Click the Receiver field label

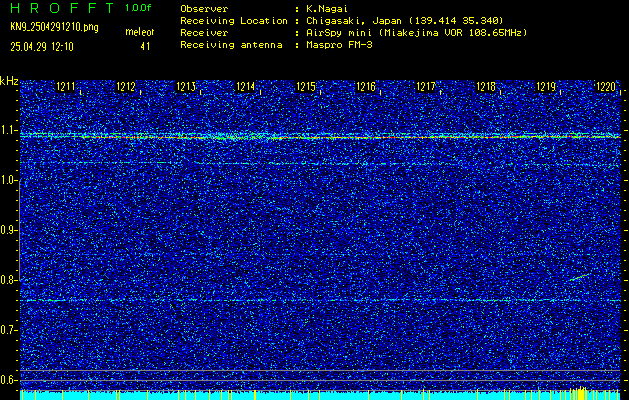coord(204,32)
